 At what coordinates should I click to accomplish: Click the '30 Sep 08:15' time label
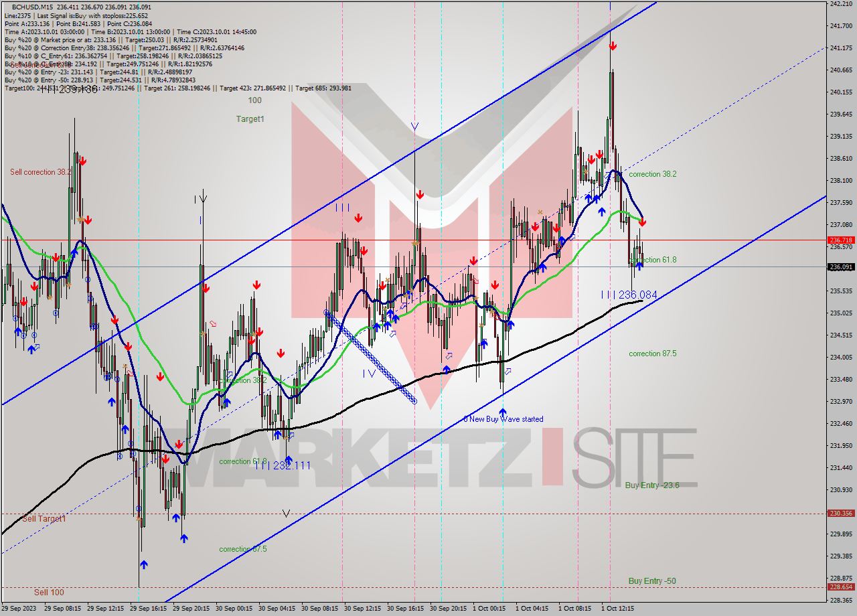[319, 609]
